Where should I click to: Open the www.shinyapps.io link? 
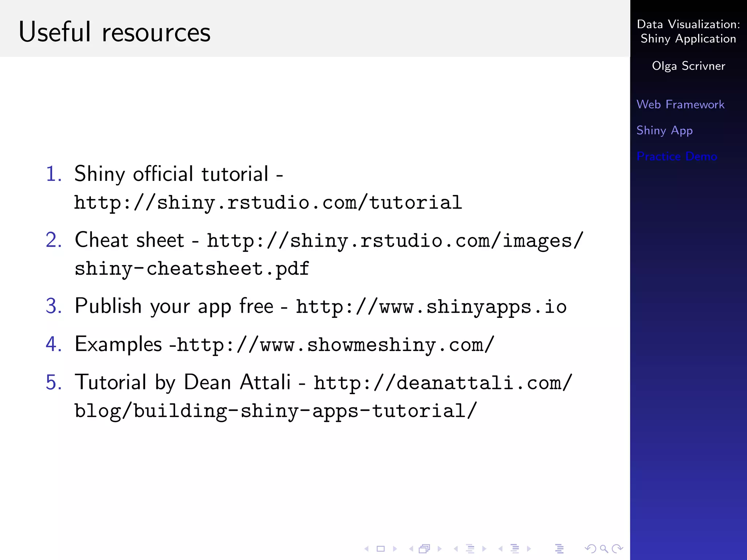coord(431,307)
